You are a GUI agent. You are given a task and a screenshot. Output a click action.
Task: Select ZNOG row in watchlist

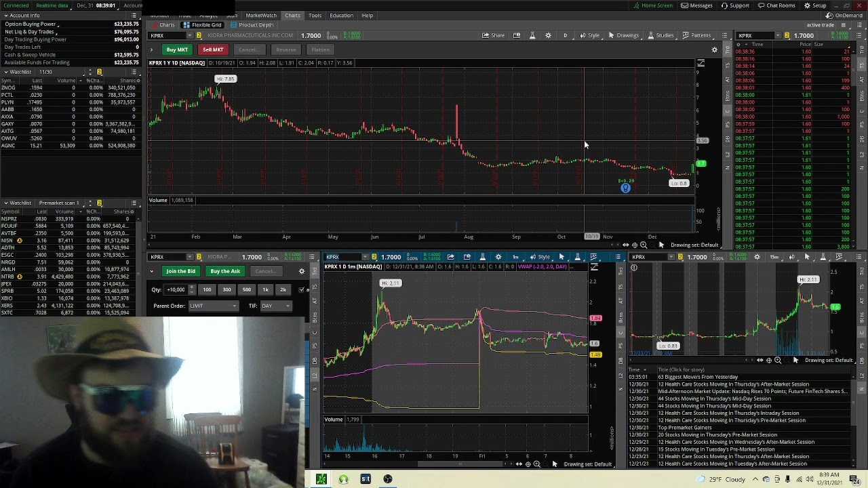click(71, 87)
